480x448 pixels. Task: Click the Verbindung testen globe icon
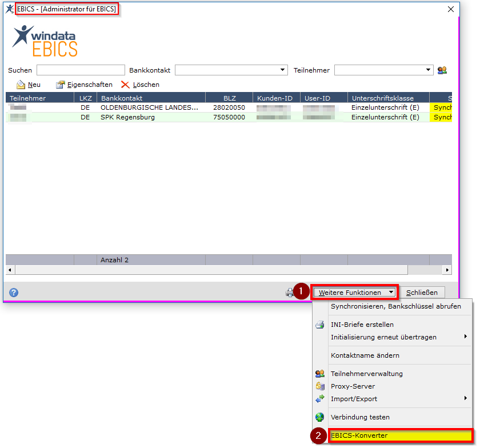(320, 417)
